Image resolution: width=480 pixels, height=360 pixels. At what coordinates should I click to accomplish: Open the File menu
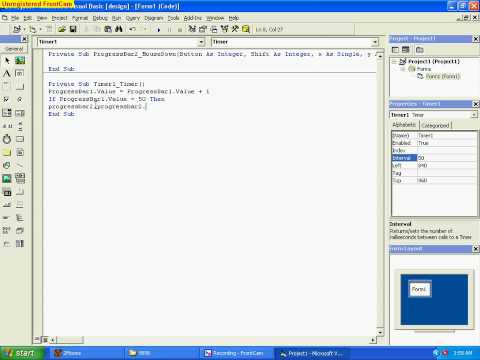[15, 18]
